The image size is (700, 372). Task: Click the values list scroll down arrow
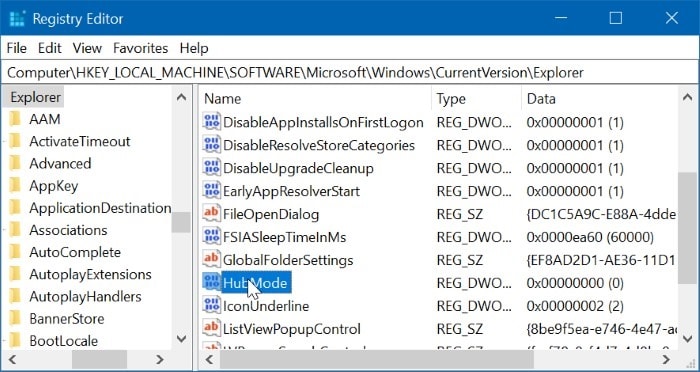pyautogui.click(x=688, y=339)
